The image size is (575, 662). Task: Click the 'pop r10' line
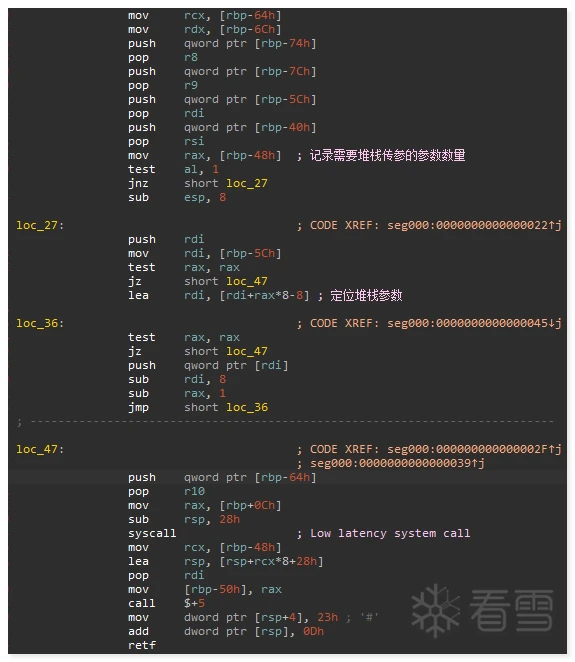point(166,491)
